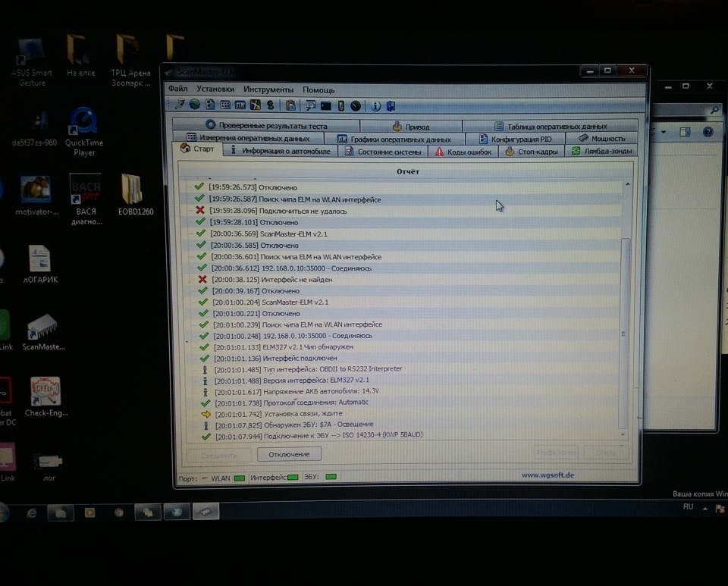Click the black round gauge toolbar icon
The width and height of the screenshot is (728, 586).
[x=356, y=106]
